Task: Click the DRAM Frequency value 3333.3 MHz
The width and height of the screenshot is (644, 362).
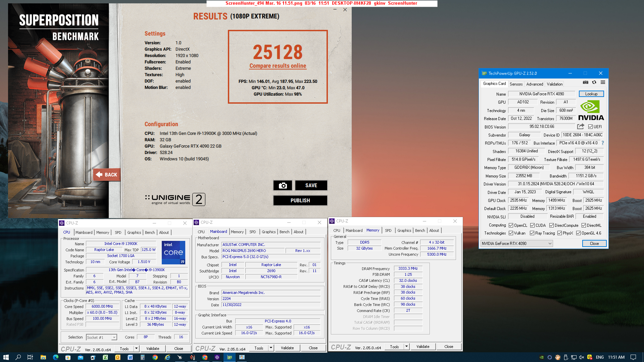Action: [408, 269]
